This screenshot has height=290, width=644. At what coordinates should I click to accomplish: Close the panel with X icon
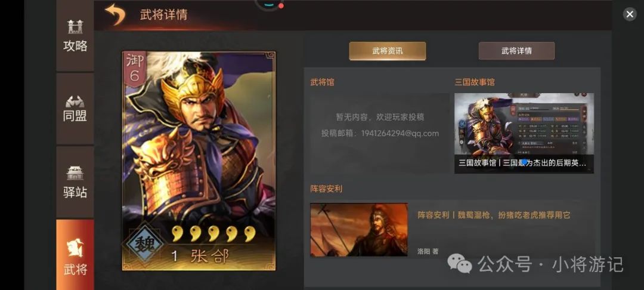(630, 14)
